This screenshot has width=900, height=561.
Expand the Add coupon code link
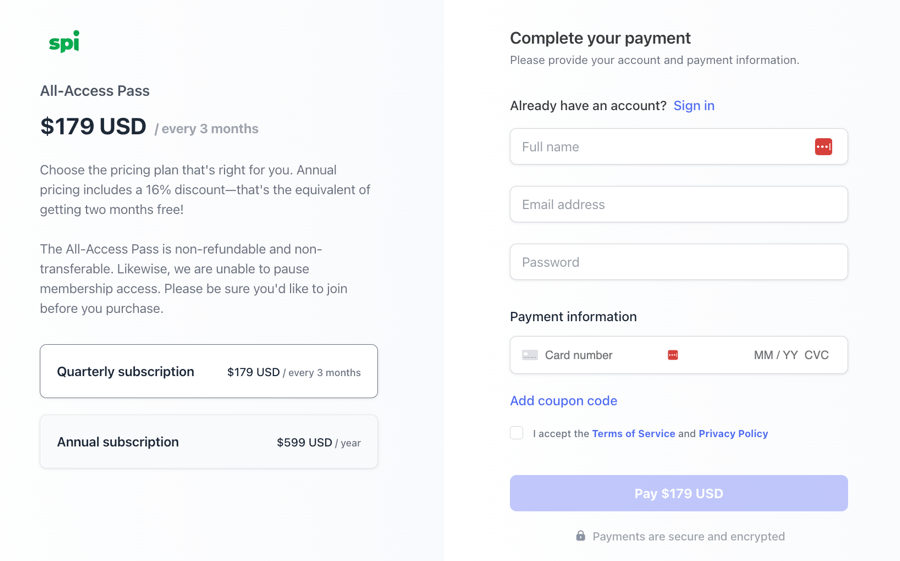pos(563,400)
